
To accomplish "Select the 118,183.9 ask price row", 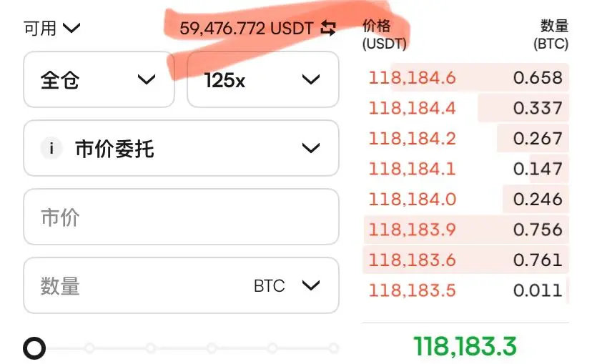I will [466, 230].
